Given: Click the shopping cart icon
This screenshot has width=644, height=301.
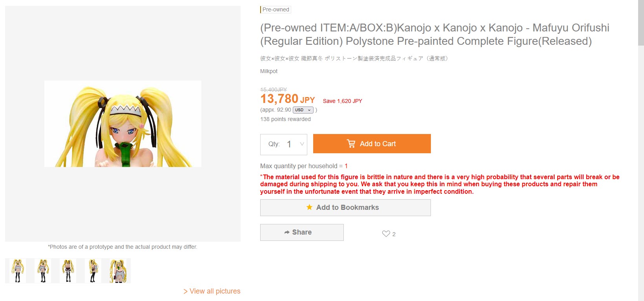Looking at the screenshot, I should click(x=351, y=144).
